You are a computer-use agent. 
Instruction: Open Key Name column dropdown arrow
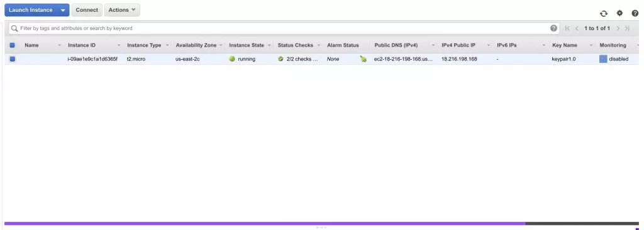pyautogui.click(x=591, y=45)
